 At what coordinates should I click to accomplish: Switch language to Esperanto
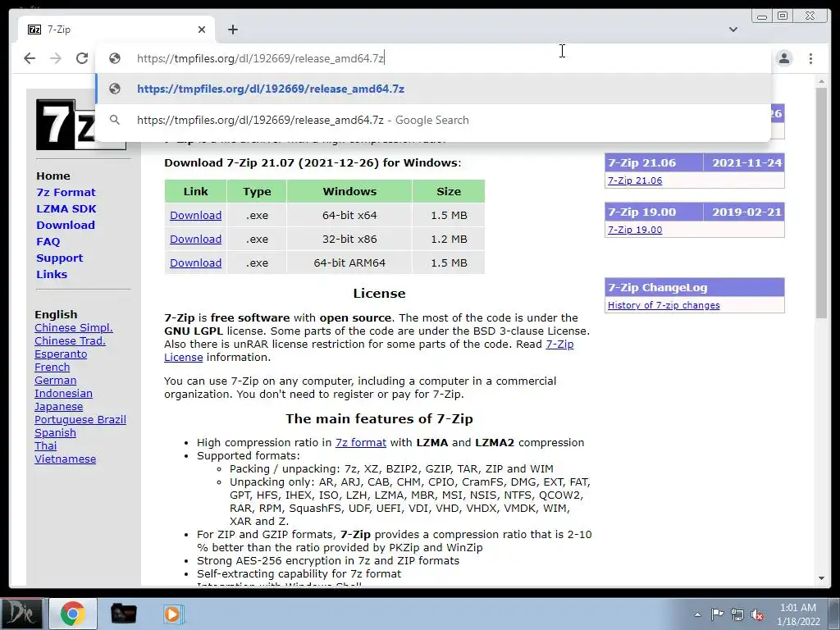click(61, 354)
